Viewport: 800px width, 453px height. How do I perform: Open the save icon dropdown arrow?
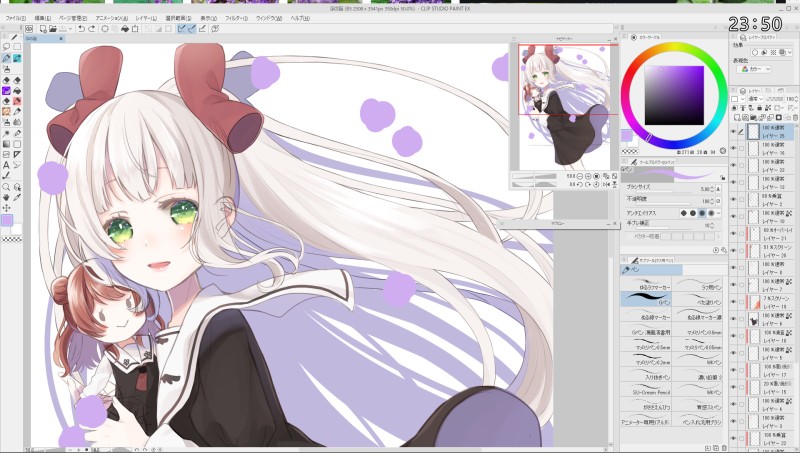pyautogui.click(x=70, y=29)
